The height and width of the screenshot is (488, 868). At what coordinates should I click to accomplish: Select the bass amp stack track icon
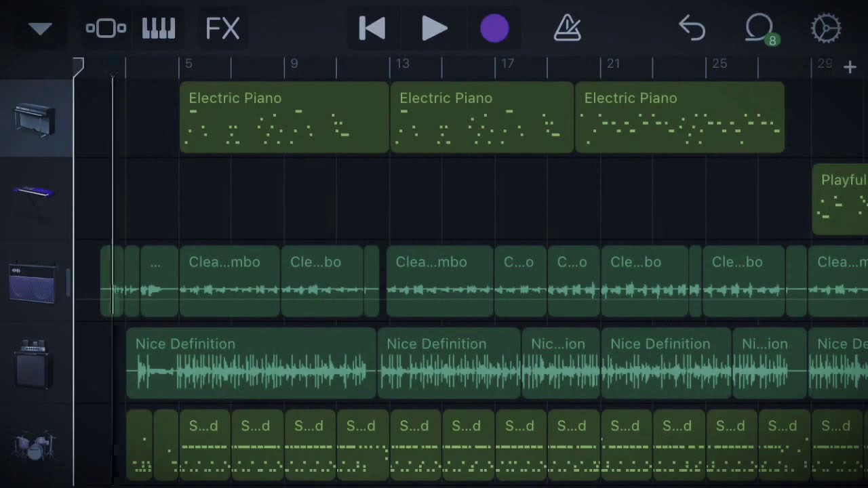33,364
